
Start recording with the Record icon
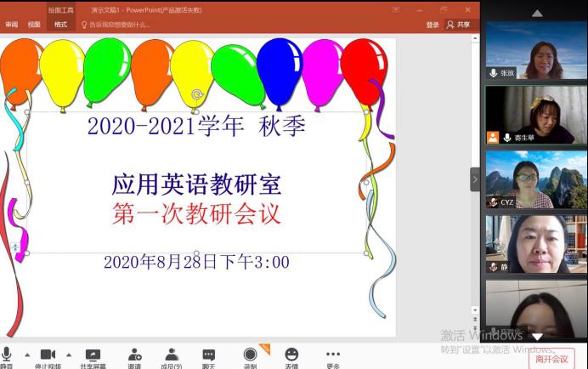point(250,355)
